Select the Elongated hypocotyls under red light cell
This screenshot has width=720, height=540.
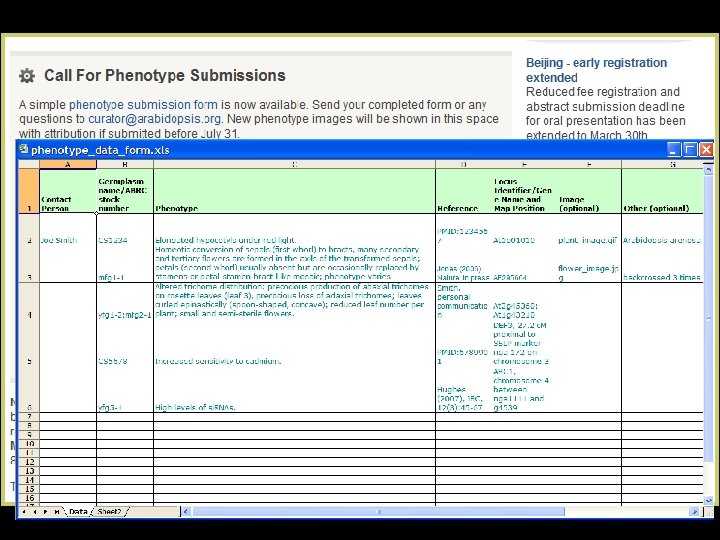coord(294,229)
